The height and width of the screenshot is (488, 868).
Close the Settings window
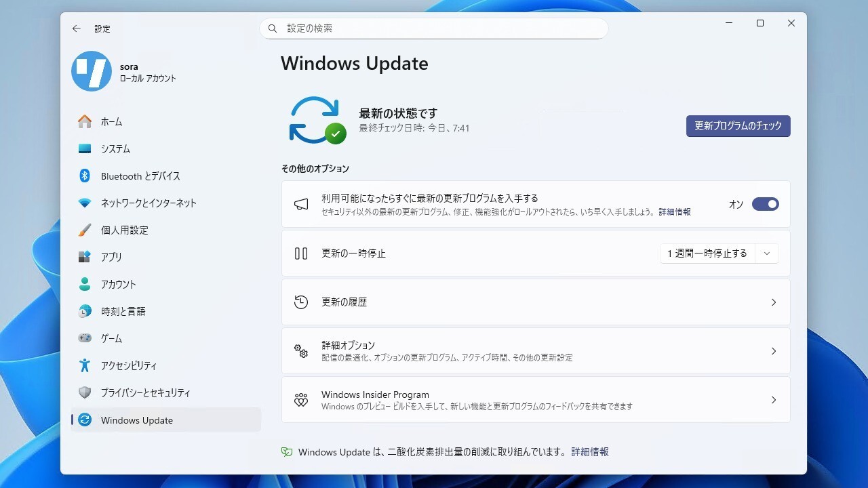coord(791,23)
